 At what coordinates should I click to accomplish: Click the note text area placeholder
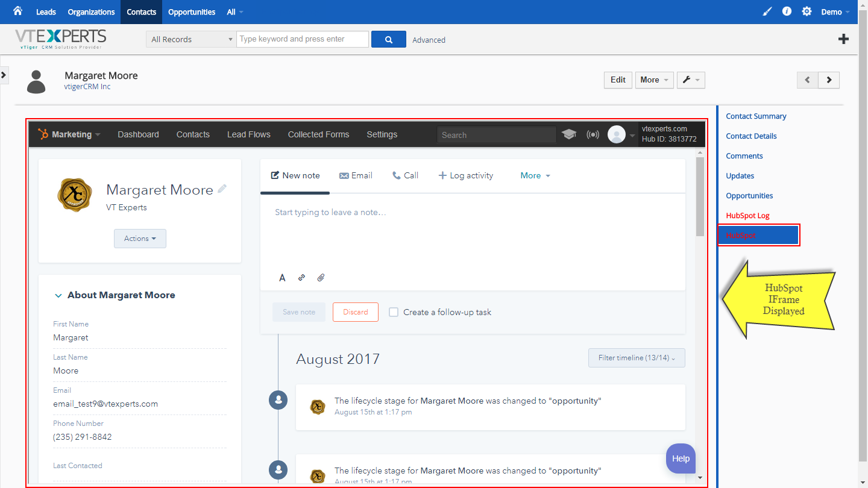pos(330,212)
